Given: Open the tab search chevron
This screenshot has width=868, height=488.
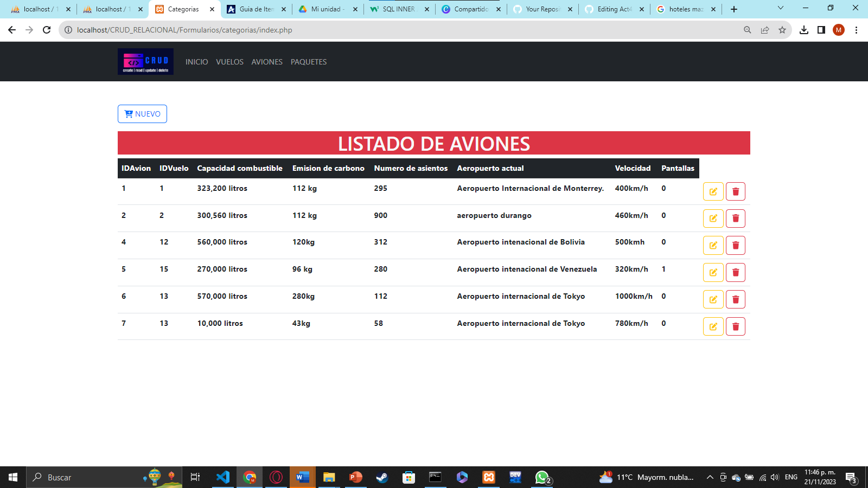Looking at the screenshot, I should [x=780, y=8].
